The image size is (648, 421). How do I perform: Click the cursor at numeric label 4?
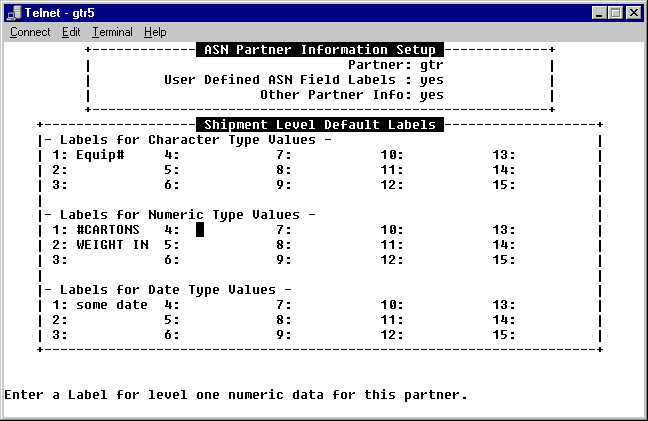pyautogui.click(x=200, y=230)
